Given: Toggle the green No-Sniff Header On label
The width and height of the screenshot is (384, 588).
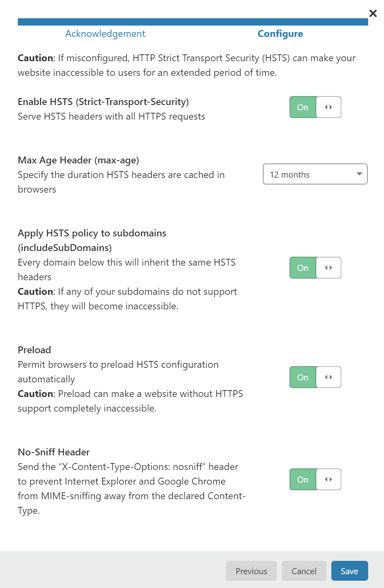Looking at the screenshot, I should [x=303, y=479].
